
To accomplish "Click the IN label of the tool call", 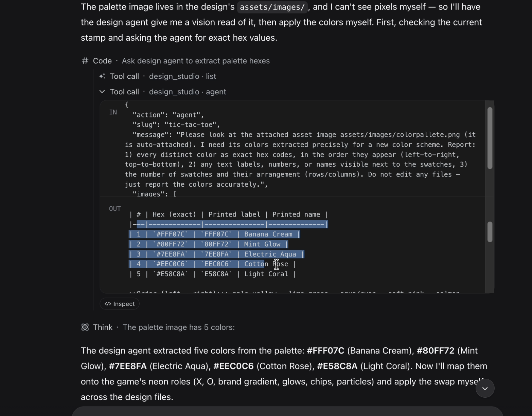I will pos(113,112).
